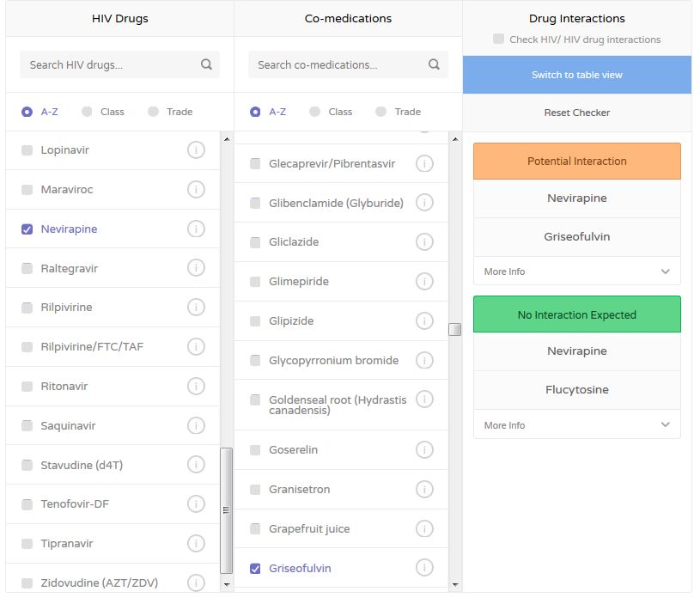Uncheck the Nevirapine checkbox
Image resolution: width=700 pixels, height=610 pixels.
click(27, 229)
